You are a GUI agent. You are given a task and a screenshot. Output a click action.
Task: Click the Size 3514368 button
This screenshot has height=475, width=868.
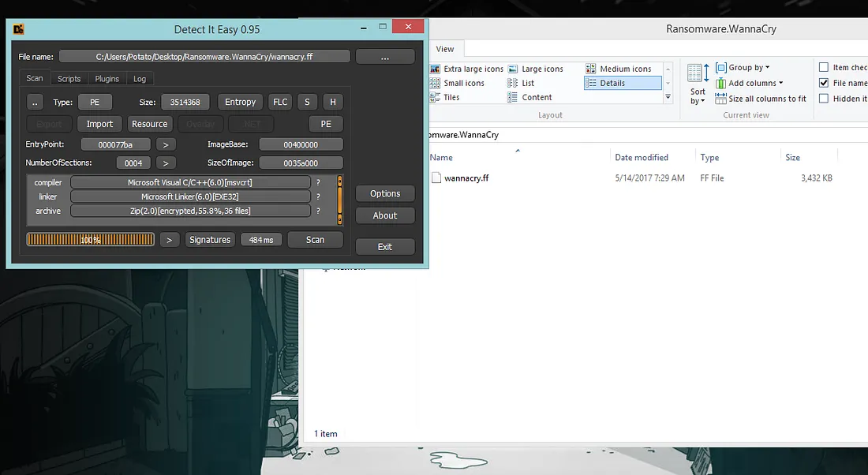tap(185, 102)
